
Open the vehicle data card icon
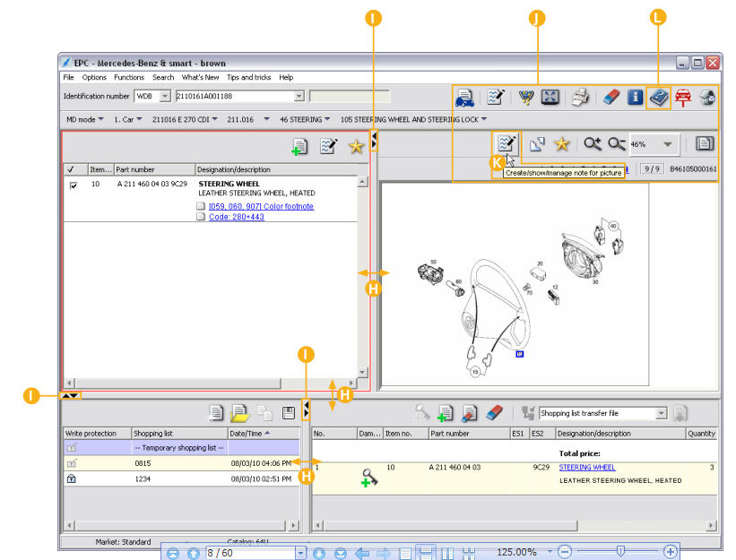coord(464,98)
